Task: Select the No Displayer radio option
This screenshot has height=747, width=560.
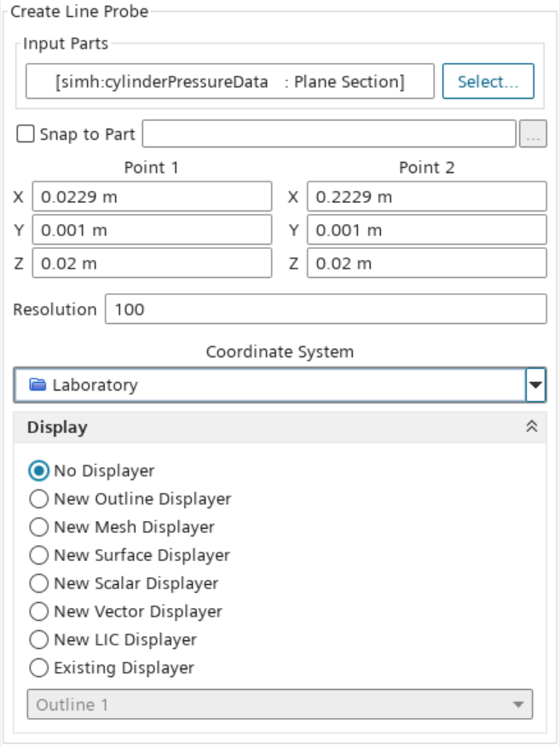Action: click(x=38, y=471)
